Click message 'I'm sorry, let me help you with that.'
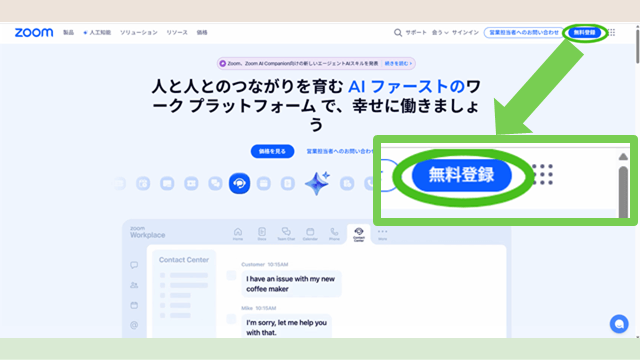Viewport: 640px width, 360px height. 286,327
